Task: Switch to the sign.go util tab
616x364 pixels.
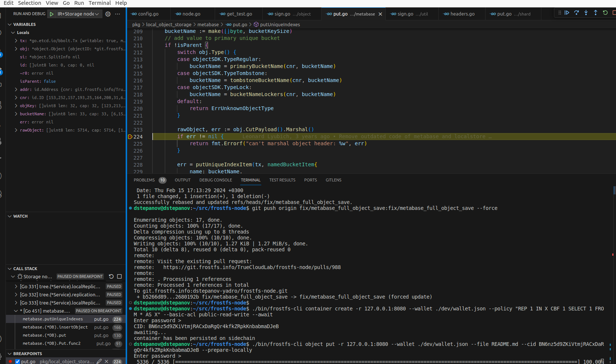Action: (412, 14)
